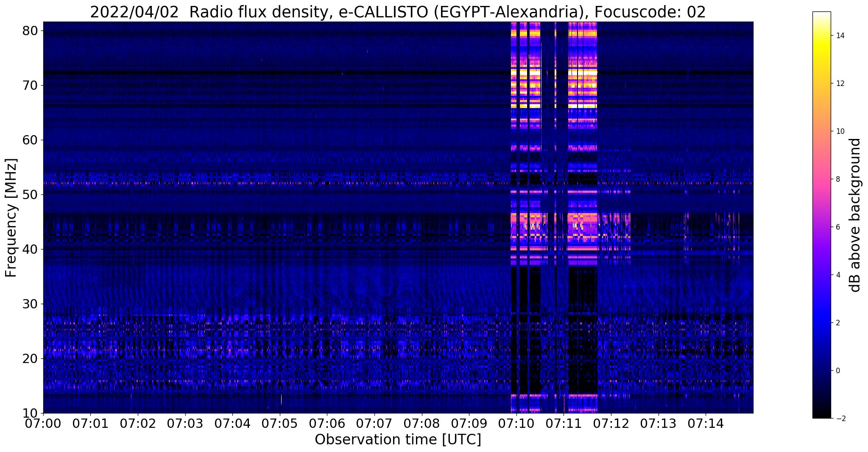
Task: Click the 07:04 time tick label
Action: pos(232,423)
